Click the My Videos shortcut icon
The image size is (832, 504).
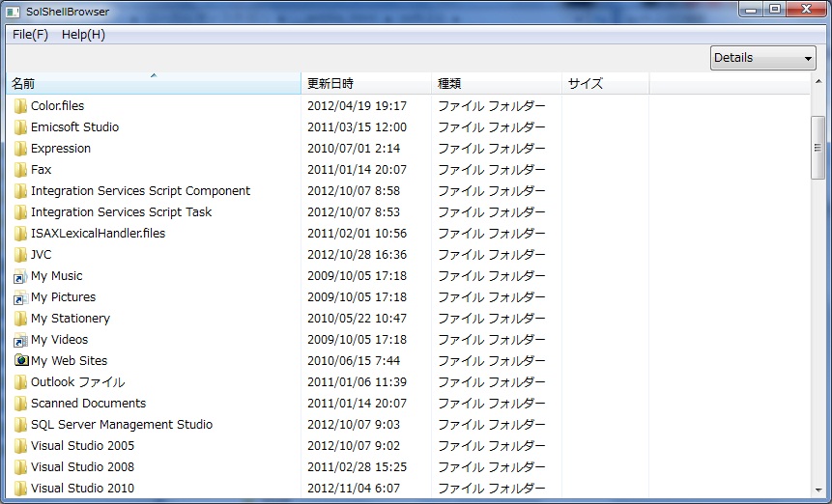click(20, 340)
